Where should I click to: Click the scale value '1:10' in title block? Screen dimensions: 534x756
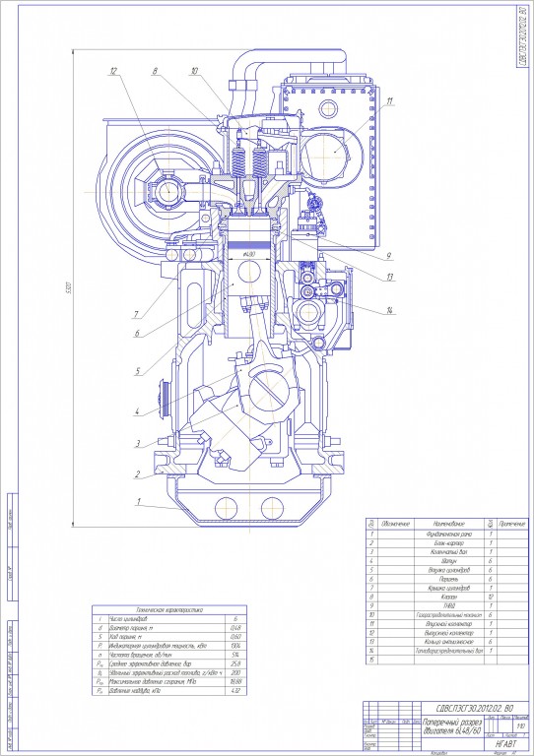point(520,726)
